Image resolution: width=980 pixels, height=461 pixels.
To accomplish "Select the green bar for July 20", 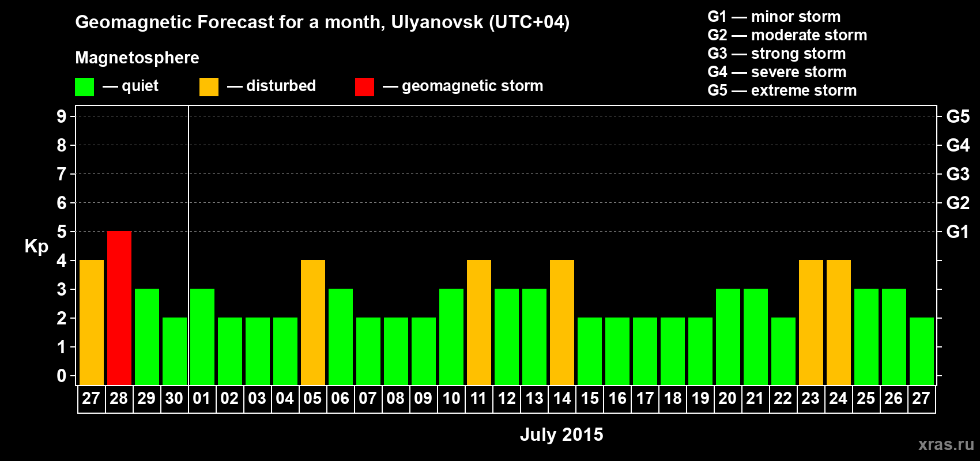I will [728, 337].
